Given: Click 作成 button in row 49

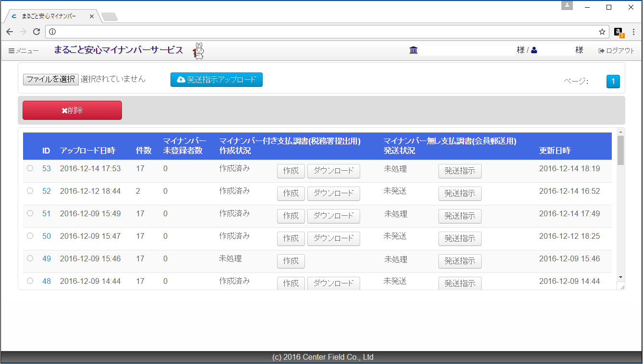Looking at the screenshot, I should point(291,261).
